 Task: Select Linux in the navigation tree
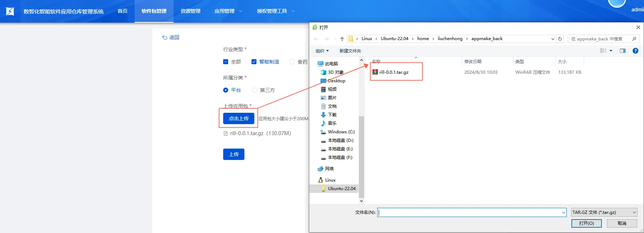pyautogui.click(x=327, y=180)
